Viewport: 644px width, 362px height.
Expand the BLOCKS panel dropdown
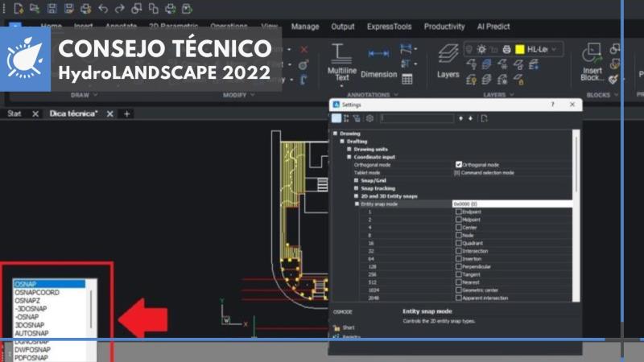click(616, 95)
